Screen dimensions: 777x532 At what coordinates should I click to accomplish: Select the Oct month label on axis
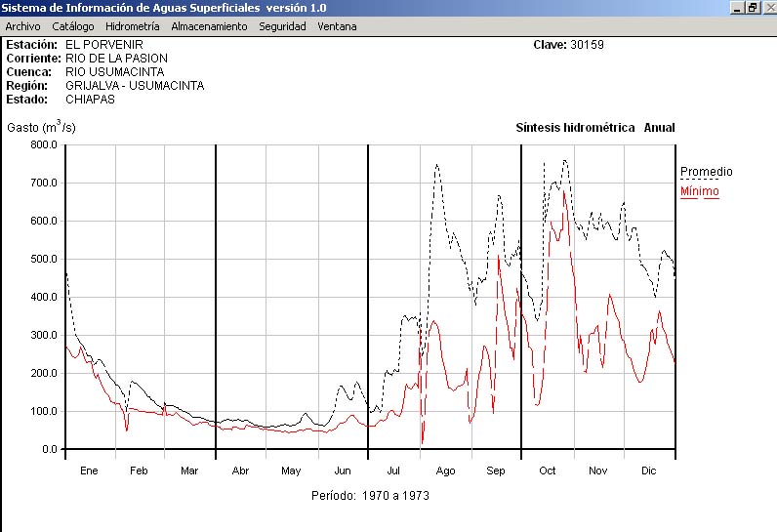[547, 471]
